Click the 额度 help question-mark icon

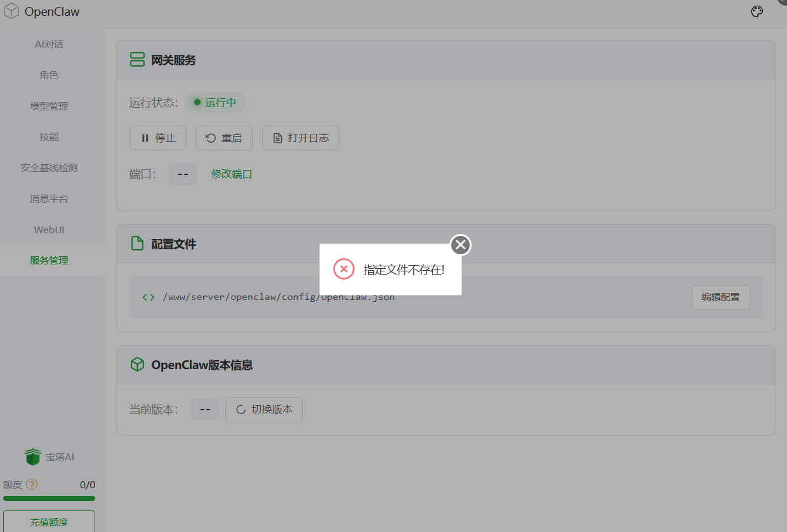tap(32, 484)
